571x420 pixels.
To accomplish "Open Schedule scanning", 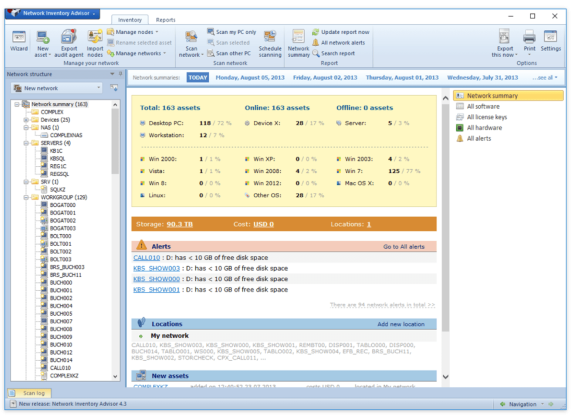I will [270, 43].
